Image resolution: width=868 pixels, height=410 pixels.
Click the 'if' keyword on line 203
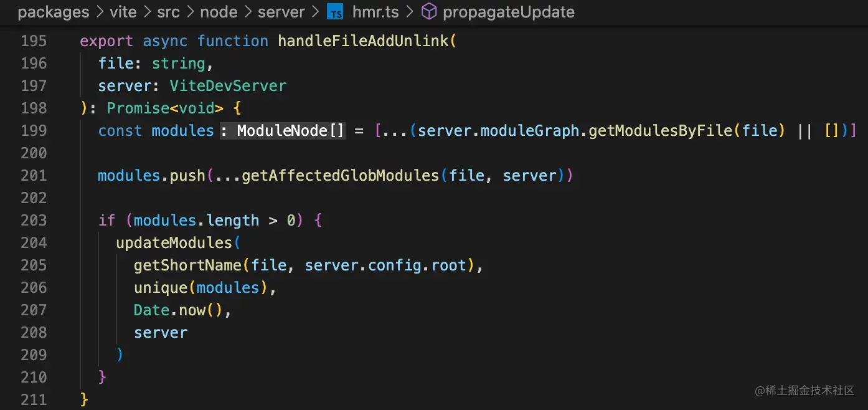click(x=106, y=221)
